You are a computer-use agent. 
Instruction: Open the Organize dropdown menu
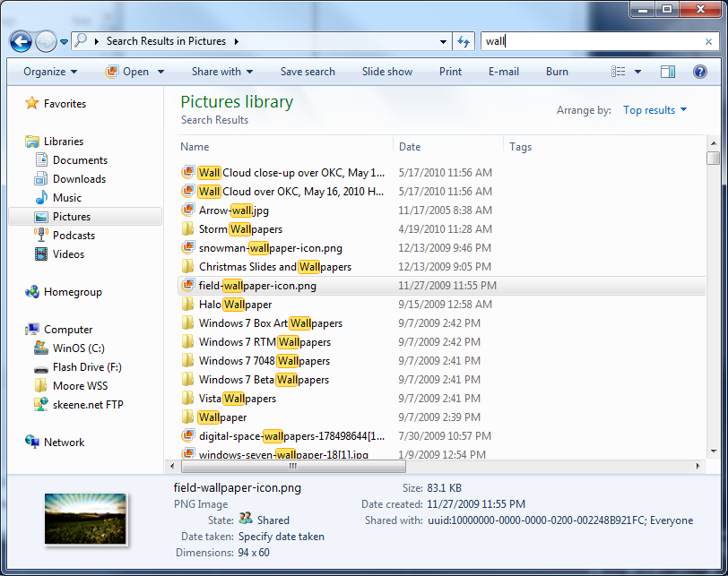[47, 72]
